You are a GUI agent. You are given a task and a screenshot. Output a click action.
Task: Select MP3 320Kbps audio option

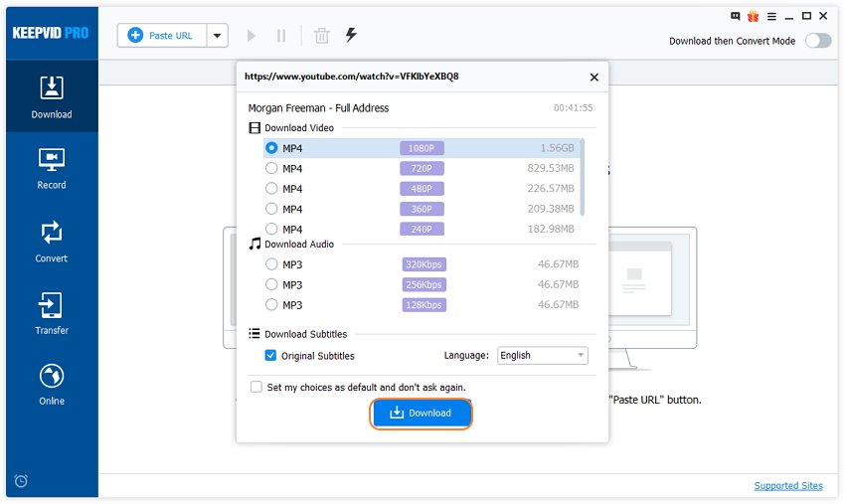click(271, 264)
